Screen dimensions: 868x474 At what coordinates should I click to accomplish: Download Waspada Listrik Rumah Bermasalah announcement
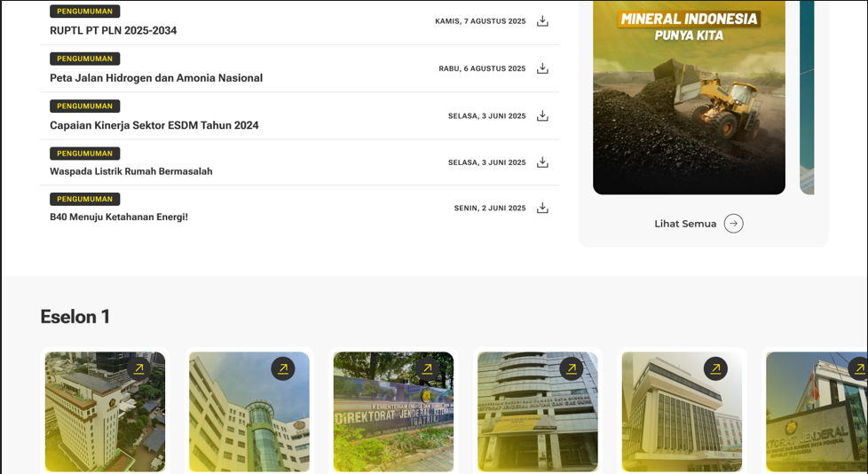click(x=542, y=162)
